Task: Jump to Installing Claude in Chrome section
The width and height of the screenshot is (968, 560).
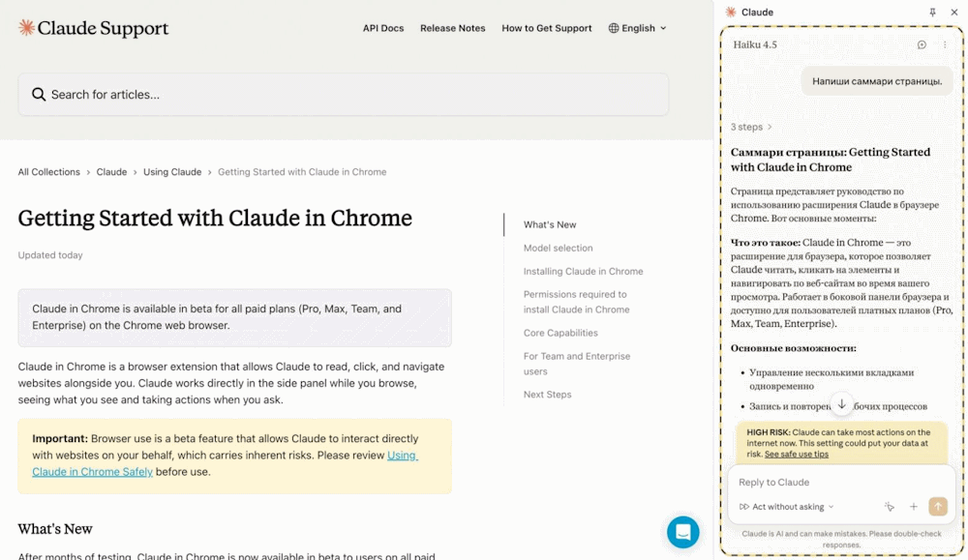Action: coord(584,272)
